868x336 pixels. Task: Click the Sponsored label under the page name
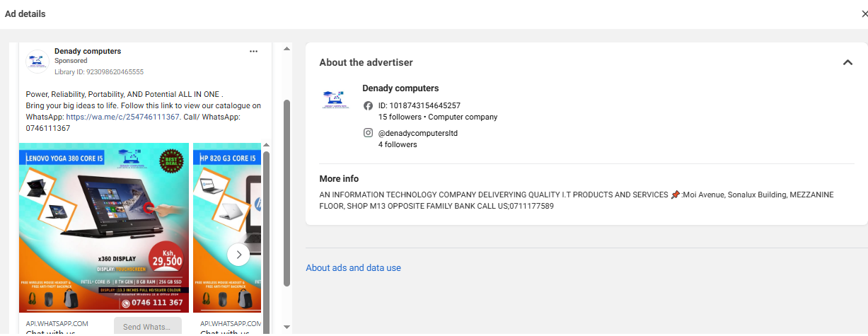[x=71, y=61]
